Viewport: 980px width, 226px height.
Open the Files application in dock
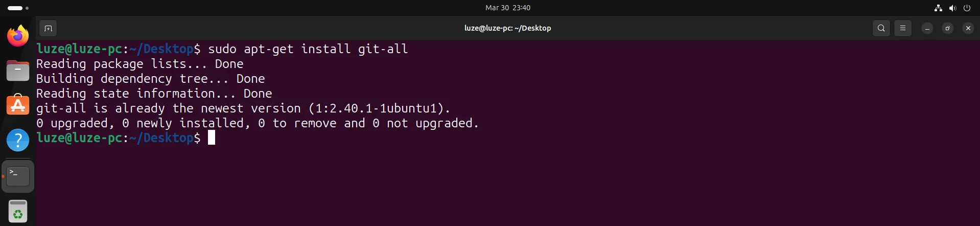(x=18, y=71)
